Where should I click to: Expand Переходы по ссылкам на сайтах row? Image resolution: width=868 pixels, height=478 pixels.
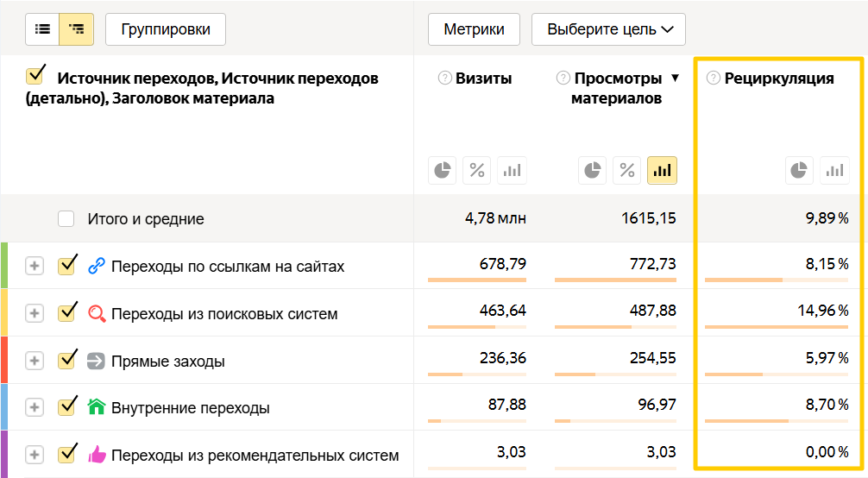34,267
